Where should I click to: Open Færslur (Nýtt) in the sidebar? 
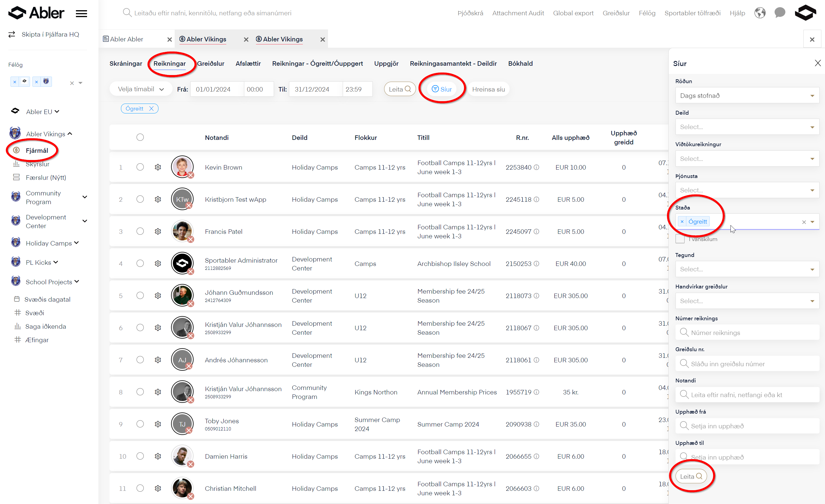[x=46, y=177]
